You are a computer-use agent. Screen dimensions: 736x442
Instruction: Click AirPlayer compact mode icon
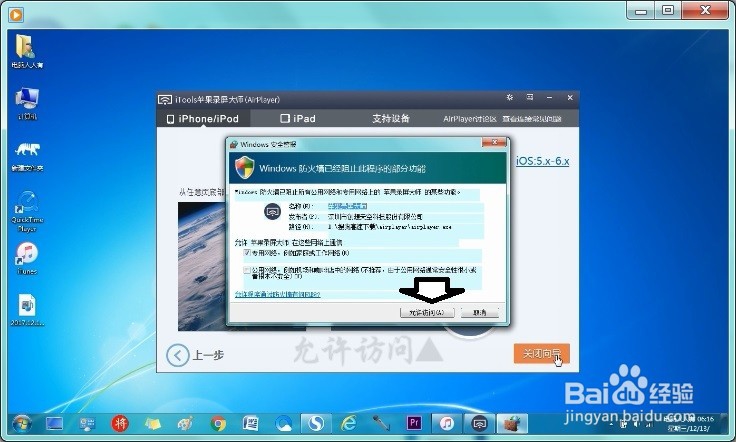530,98
